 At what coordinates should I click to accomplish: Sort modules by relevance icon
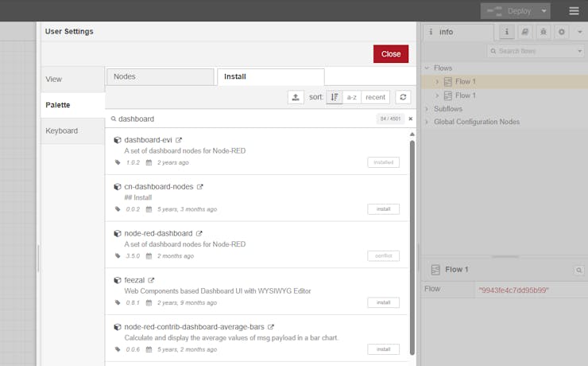(334, 97)
